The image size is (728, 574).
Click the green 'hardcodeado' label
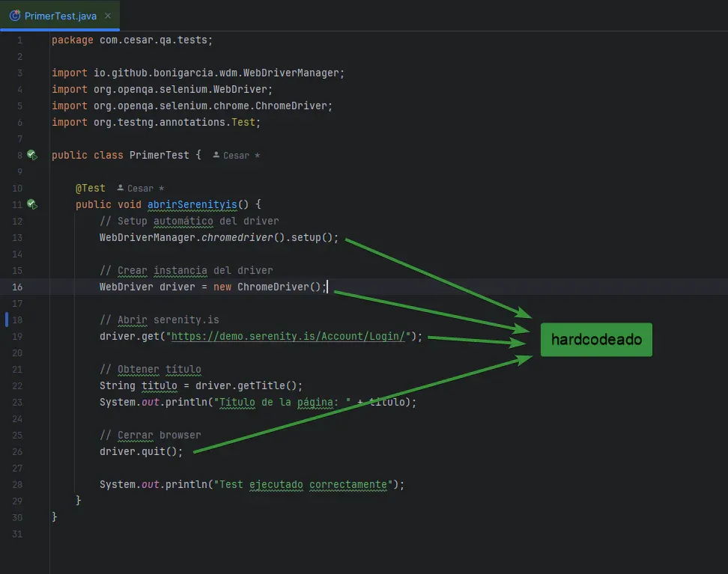[596, 339]
